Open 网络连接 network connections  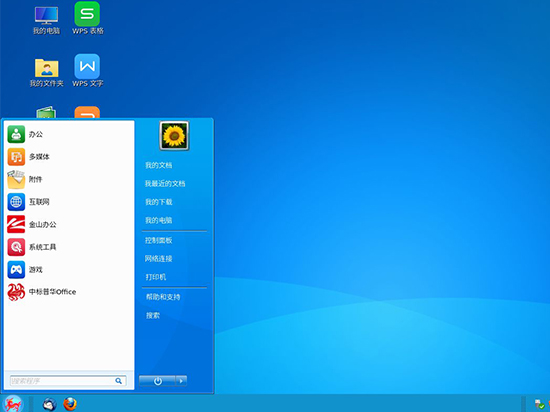click(x=159, y=259)
